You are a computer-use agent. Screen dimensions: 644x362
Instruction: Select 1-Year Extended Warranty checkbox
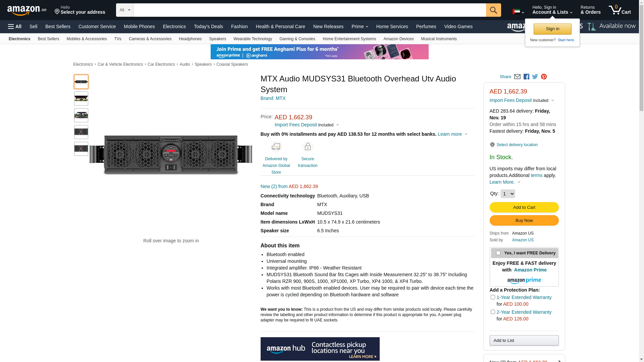point(493,297)
